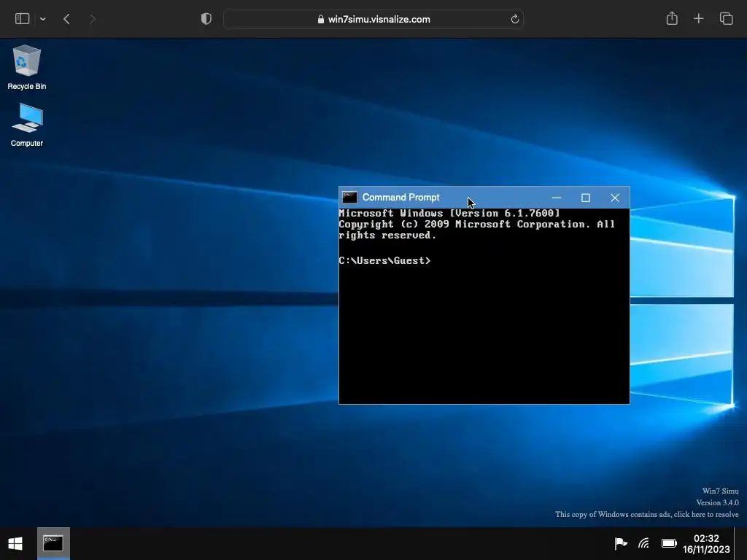The image size is (747, 560).
Task: Click the ads notice link on desktop
Action: coord(646,514)
